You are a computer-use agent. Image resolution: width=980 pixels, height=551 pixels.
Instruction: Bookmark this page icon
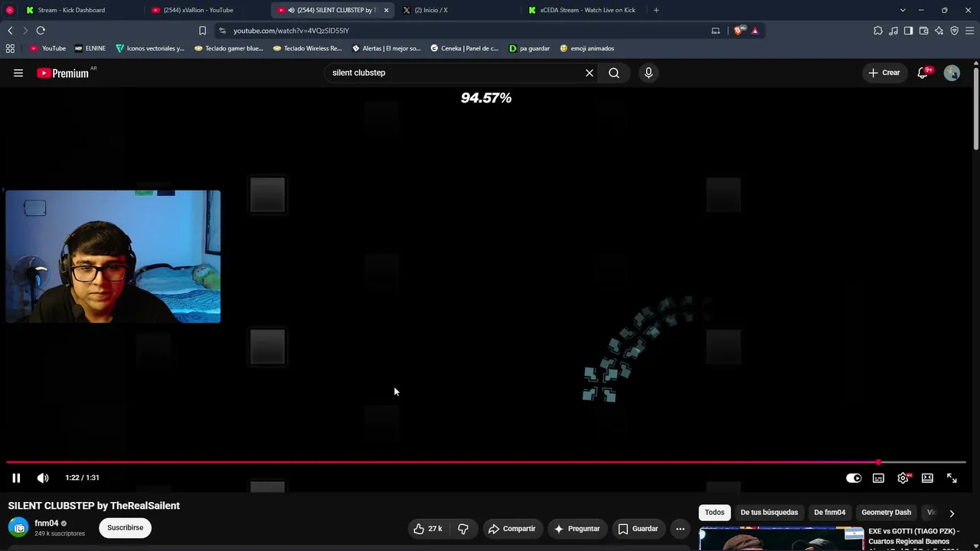202,31
